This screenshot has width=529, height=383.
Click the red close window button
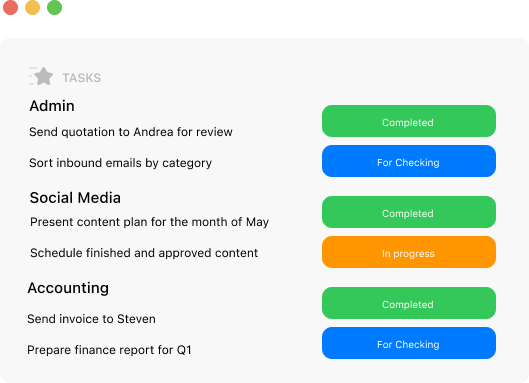[x=10, y=7]
